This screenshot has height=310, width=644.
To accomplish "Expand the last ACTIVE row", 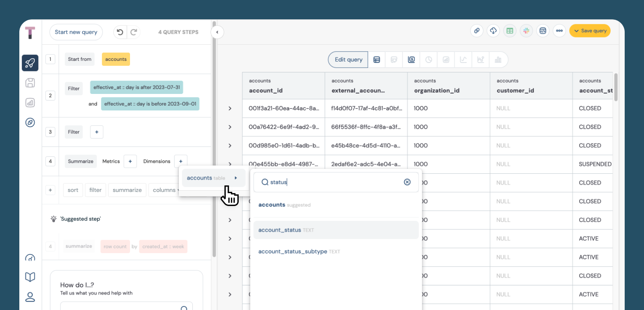I will point(230,294).
